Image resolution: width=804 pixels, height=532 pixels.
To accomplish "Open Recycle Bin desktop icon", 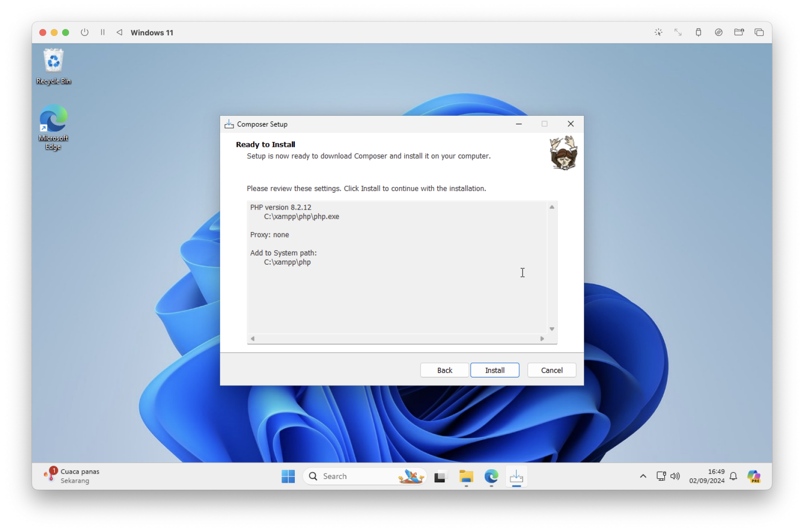I will pos(53,66).
